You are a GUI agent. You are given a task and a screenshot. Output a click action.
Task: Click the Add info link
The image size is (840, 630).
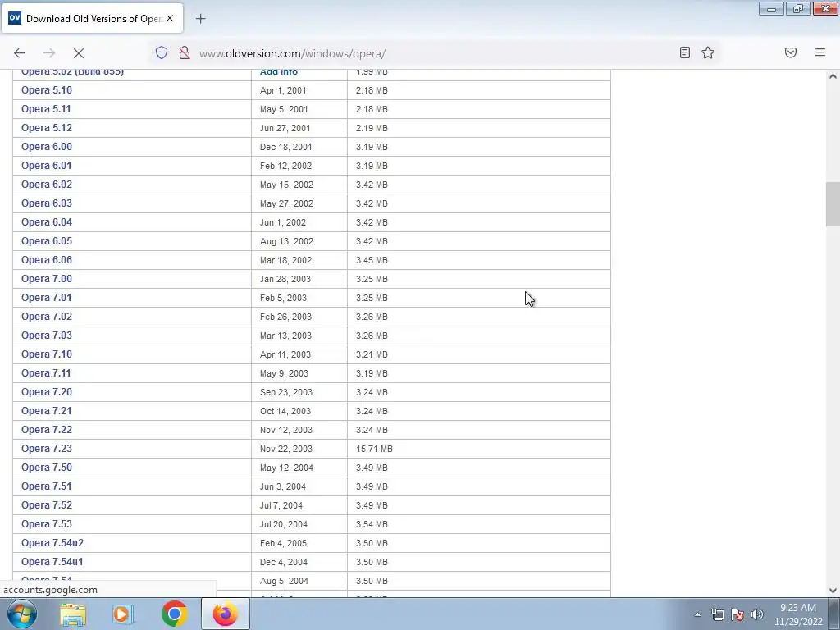(279, 72)
